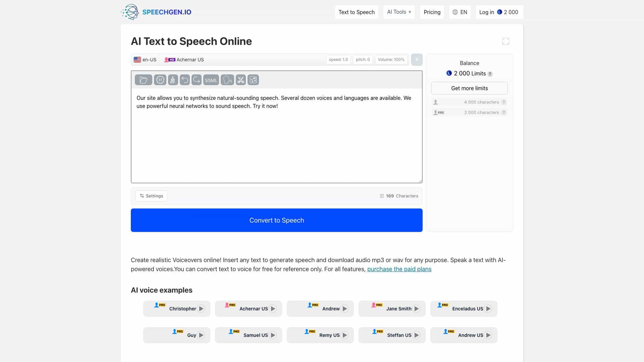Click Log in in the top bar
The image size is (644, 362).
[486, 12]
